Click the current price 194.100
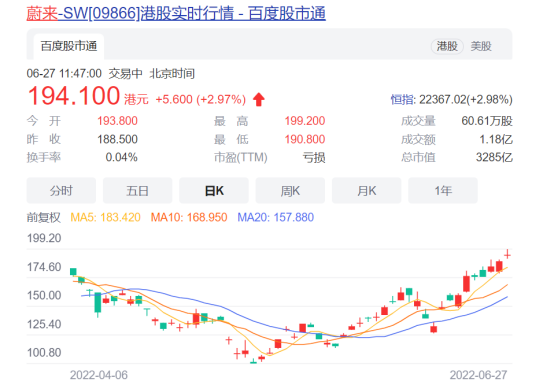Image resolution: width=554 pixels, height=389 pixels. tap(73, 96)
